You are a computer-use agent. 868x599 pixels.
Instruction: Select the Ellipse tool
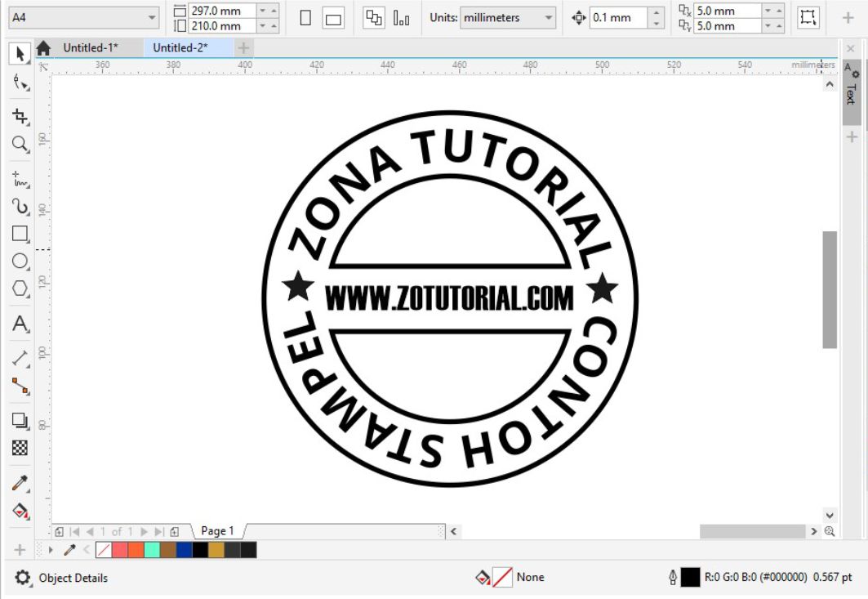point(19,262)
